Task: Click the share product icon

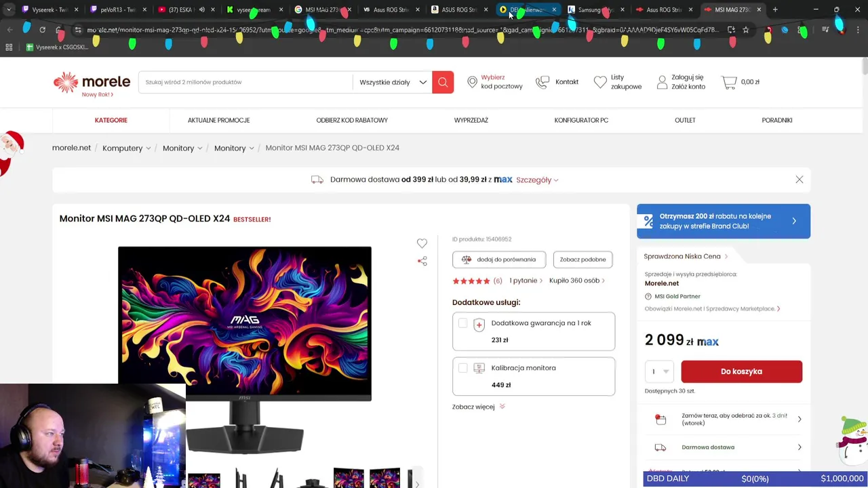Action: pyautogui.click(x=422, y=261)
